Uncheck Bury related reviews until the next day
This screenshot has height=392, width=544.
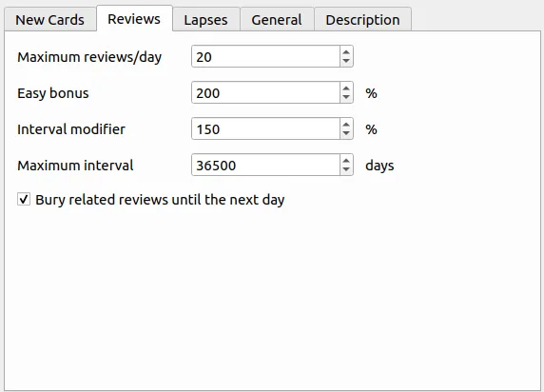coord(24,200)
